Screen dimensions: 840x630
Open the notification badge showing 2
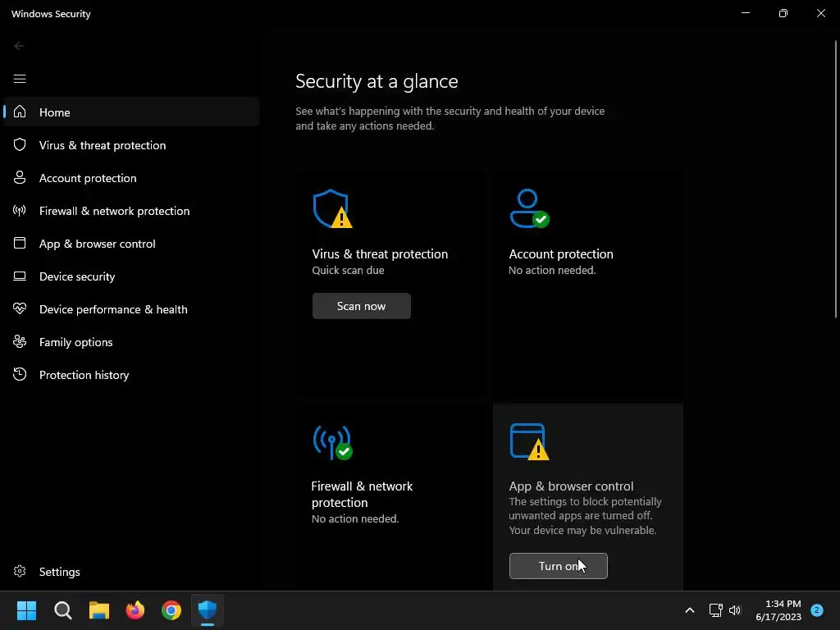tap(817, 609)
